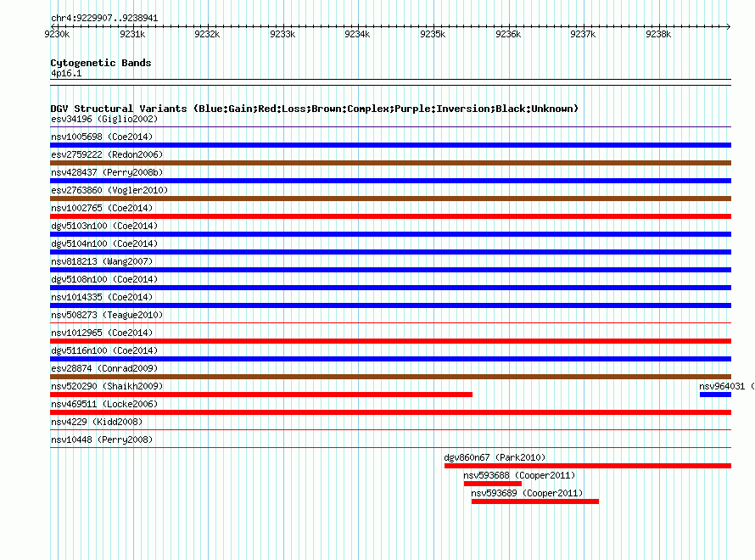Open the esv2759222 (Redon2006) variant label
The height and width of the screenshot is (560, 755).
107,154
